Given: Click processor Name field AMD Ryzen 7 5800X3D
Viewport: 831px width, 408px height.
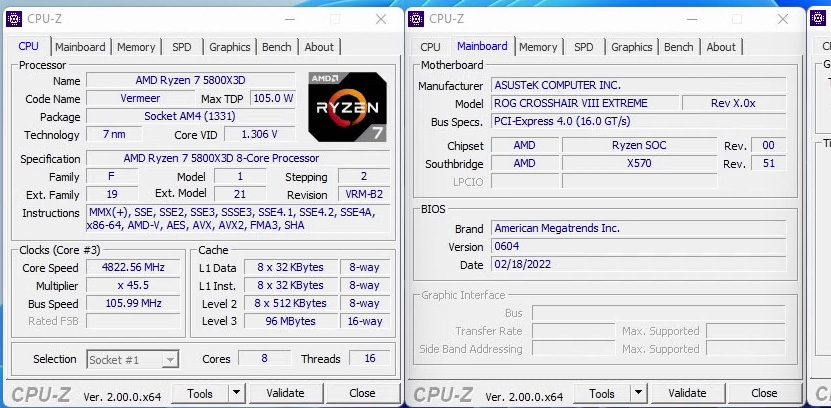Looking at the screenshot, I should pyautogui.click(x=191, y=81).
